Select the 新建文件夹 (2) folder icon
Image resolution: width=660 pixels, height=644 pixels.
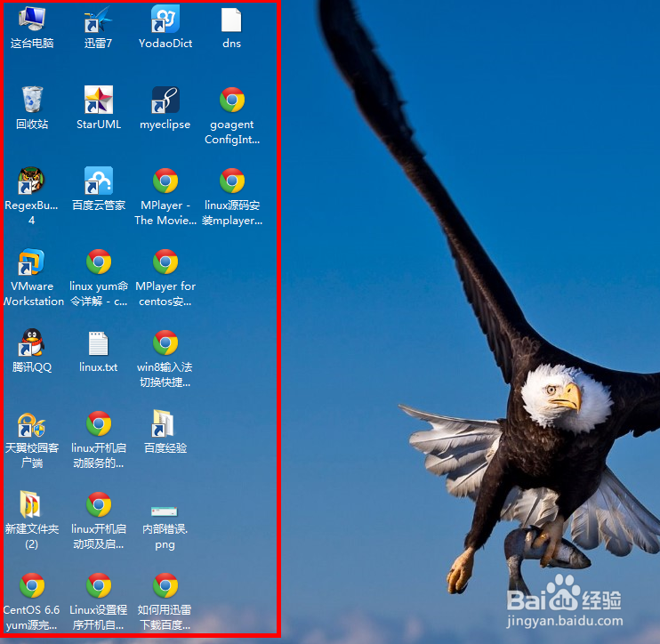[x=30, y=504]
